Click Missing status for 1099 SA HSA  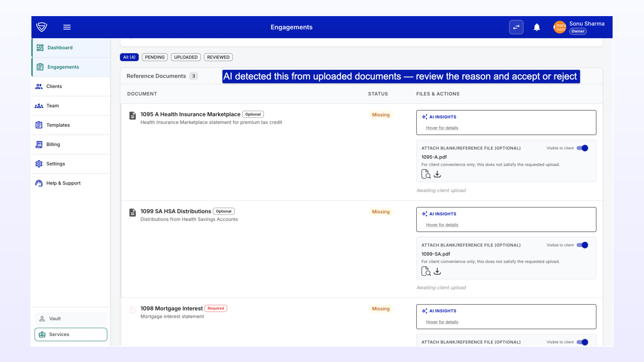tap(381, 212)
